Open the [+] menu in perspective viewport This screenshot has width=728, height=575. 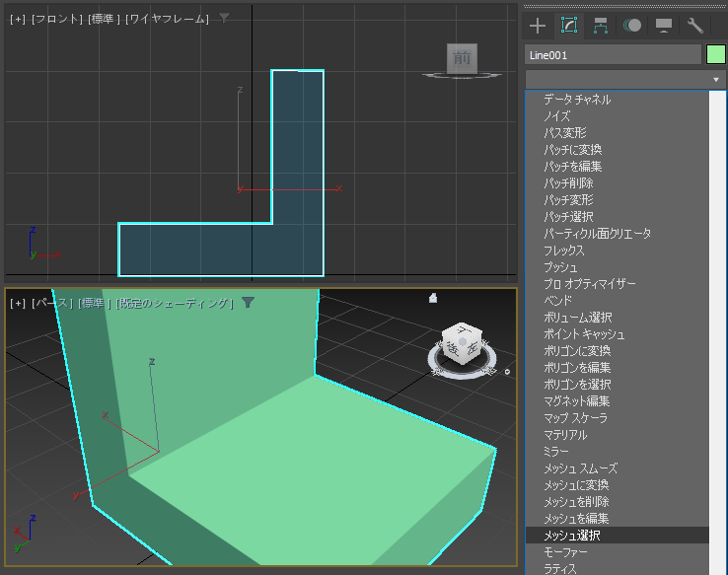point(18,303)
